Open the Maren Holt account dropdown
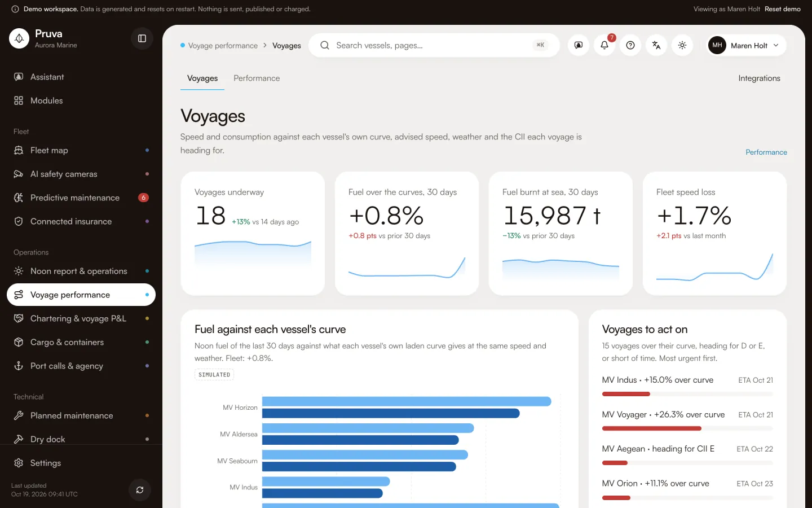The image size is (812, 508). click(x=747, y=45)
